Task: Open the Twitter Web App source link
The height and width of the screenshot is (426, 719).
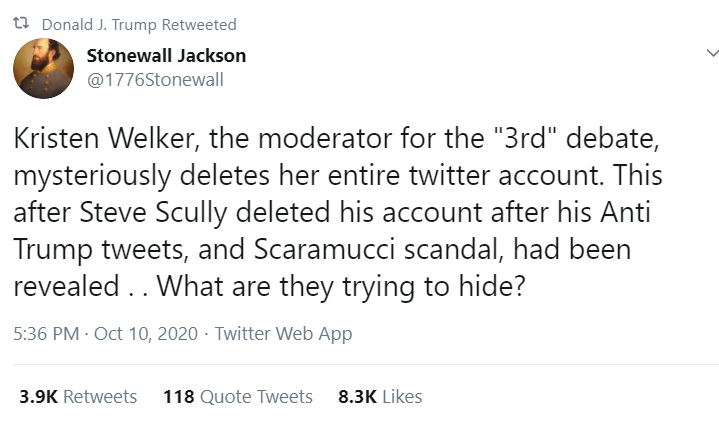Action: click(283, 334)
